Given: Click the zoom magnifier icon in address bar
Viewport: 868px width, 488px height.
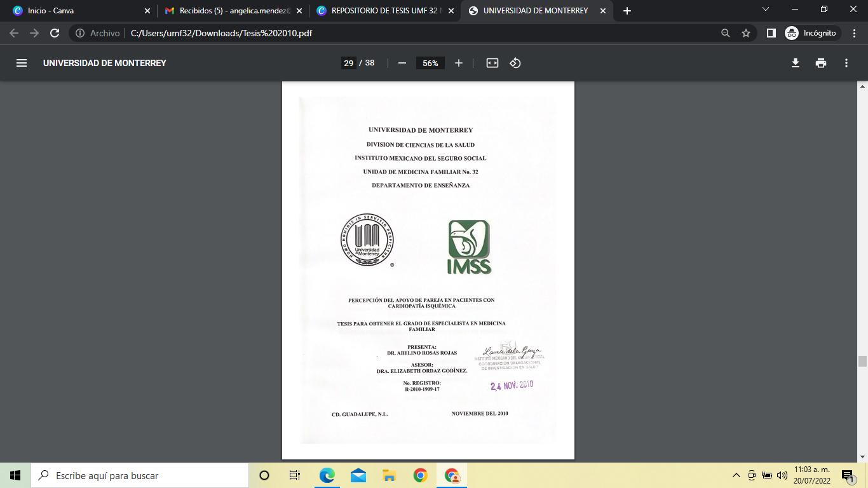Looking at the screenshot, I should pos(725,33).
